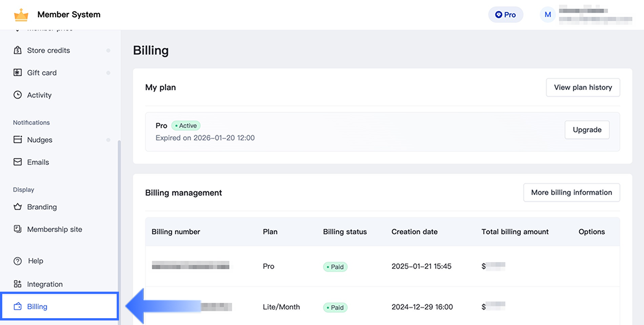Open the Activity menu item
Image resolution: width=644 pixels, height=325 pixels.
pyautogui.click(x=39, y=95)
